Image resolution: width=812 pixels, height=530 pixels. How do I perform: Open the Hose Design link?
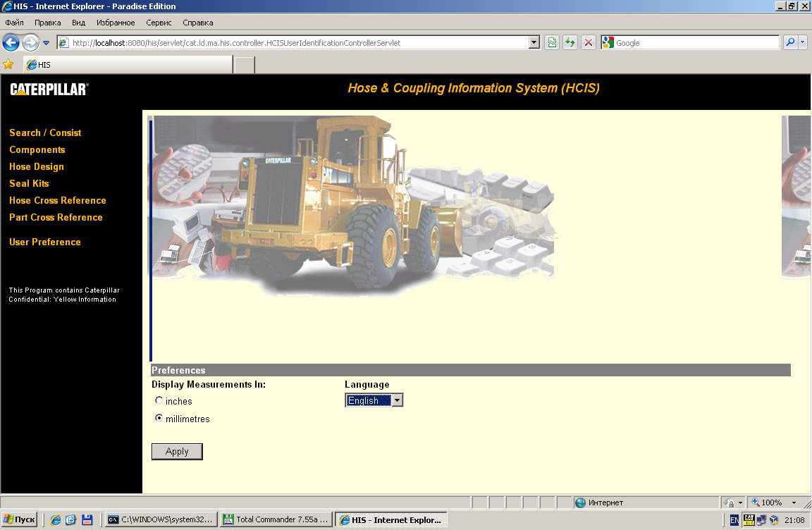pyautogui.click(x=36, y=166)
